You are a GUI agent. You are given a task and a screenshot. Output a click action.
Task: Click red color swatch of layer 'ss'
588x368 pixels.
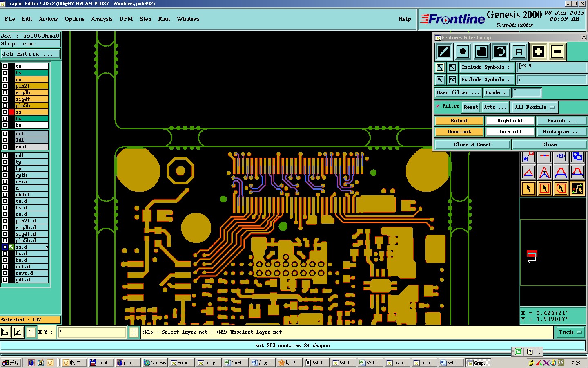coord(11,112)
